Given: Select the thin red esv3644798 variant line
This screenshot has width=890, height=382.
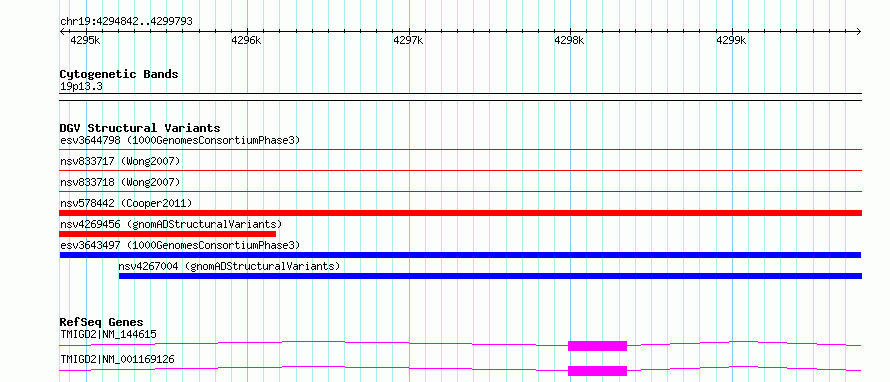Looking at the screenshot, I should (x=461, y=150).
